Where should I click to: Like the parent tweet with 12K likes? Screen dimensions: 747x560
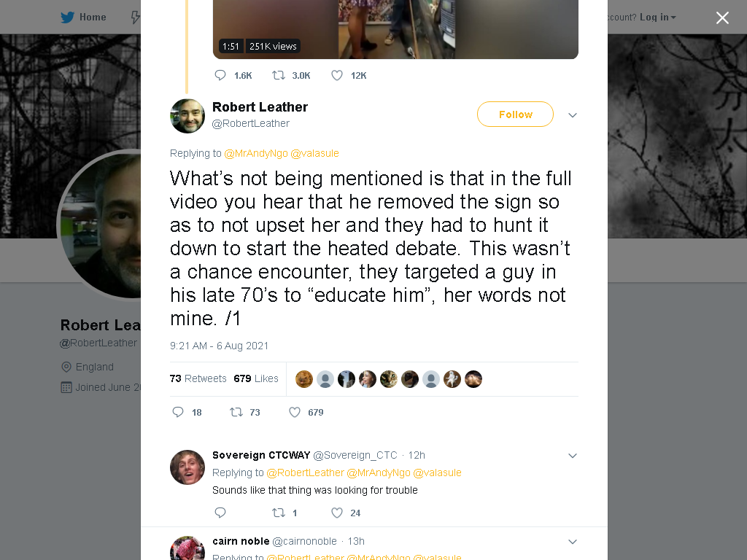coord(337,75)
